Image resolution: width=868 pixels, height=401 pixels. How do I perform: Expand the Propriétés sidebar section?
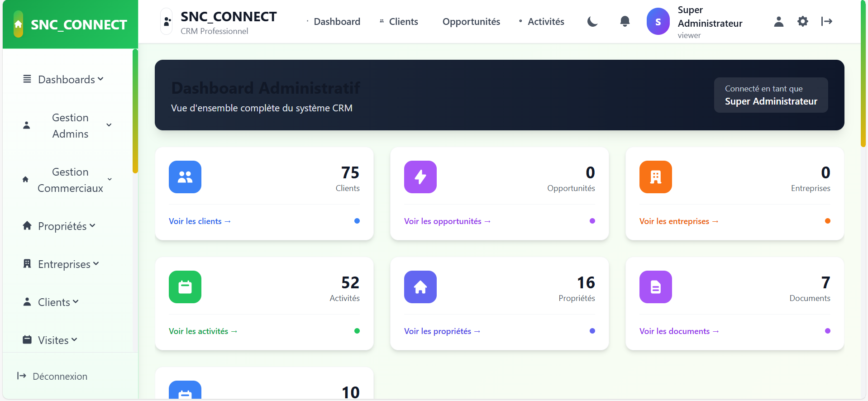(60, 226)
